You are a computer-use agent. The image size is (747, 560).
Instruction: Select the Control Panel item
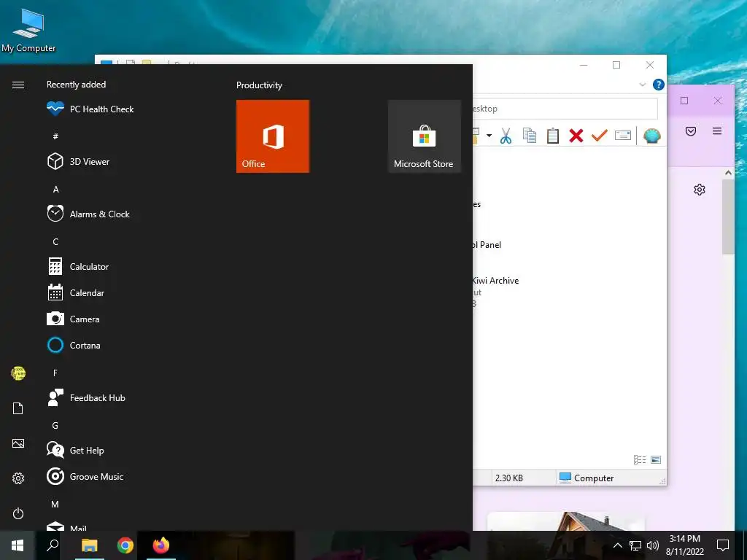pyautogui.click(x=487, y=245)
